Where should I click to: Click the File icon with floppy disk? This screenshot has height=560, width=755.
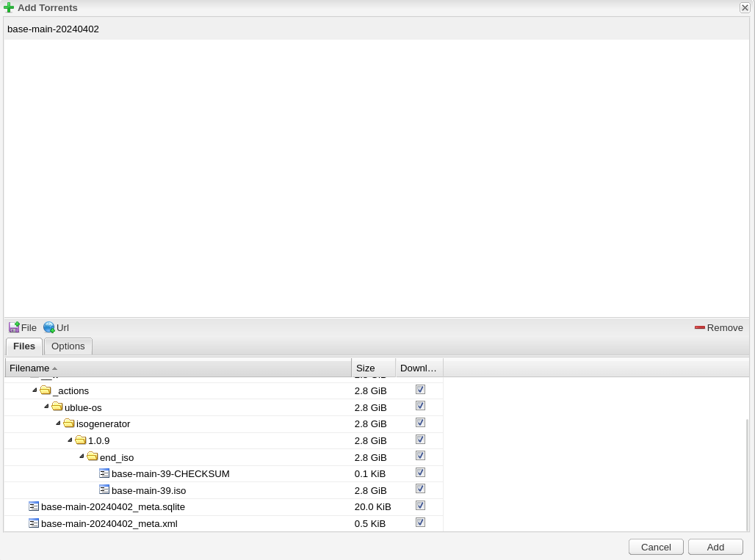[x=14, y=327]
